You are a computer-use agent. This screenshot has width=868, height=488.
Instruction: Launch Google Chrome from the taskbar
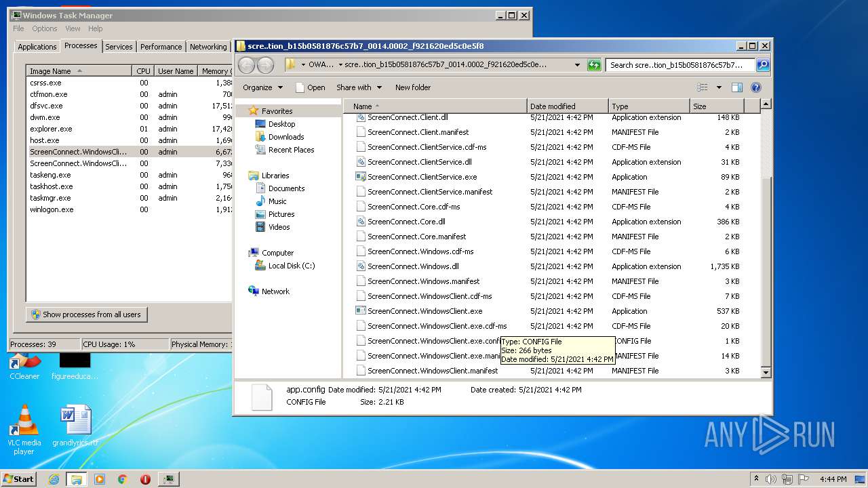point(123,479)
